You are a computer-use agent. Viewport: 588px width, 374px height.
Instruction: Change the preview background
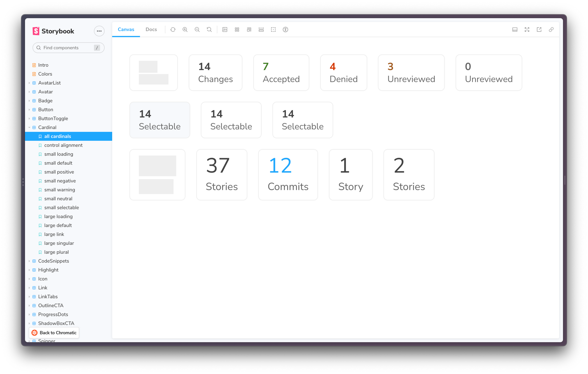pyautogui.click(x=225, y=29)
